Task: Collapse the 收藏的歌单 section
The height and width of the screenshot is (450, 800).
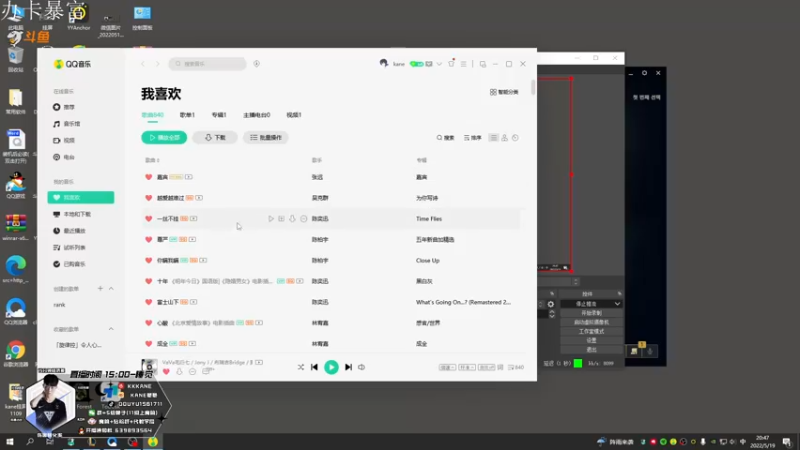Action: pyautogui.click(x=111, y=329)
